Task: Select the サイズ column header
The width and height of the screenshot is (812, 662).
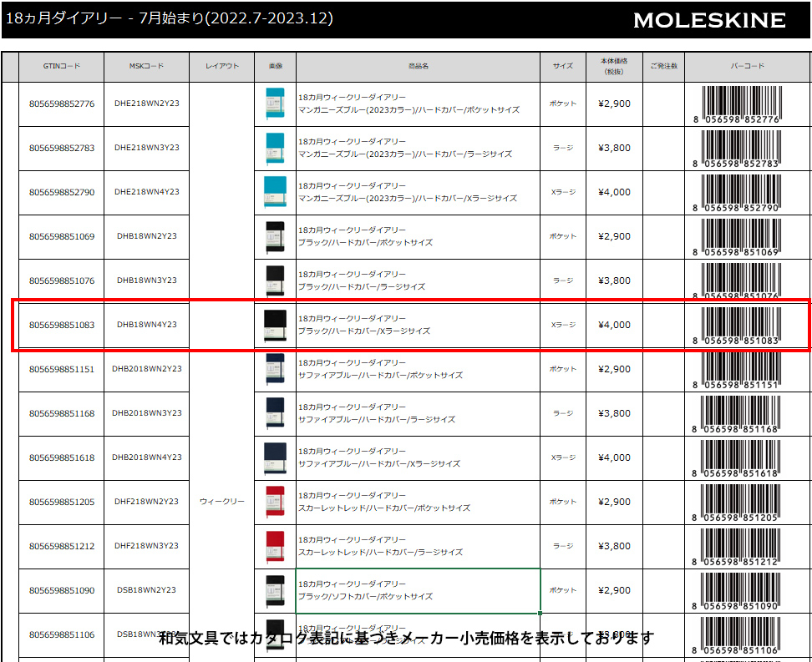Action: [563, 66]
